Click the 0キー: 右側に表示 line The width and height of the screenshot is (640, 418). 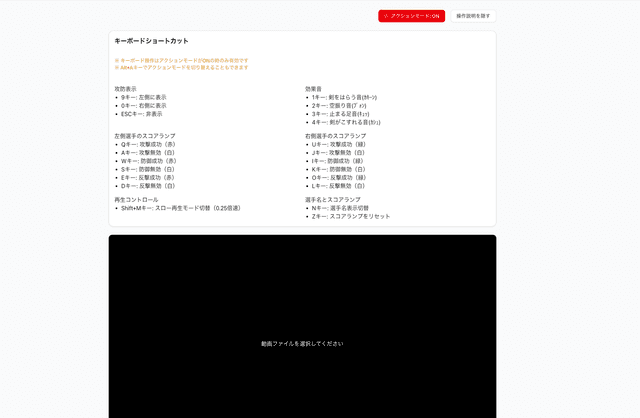pyautogui.click(x=144, y=105)
